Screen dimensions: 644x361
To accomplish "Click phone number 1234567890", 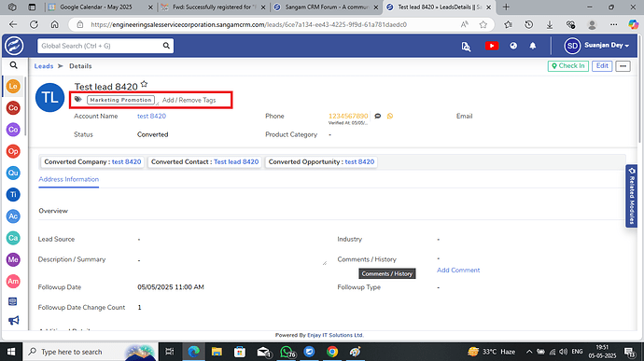I will click(348, 116).
